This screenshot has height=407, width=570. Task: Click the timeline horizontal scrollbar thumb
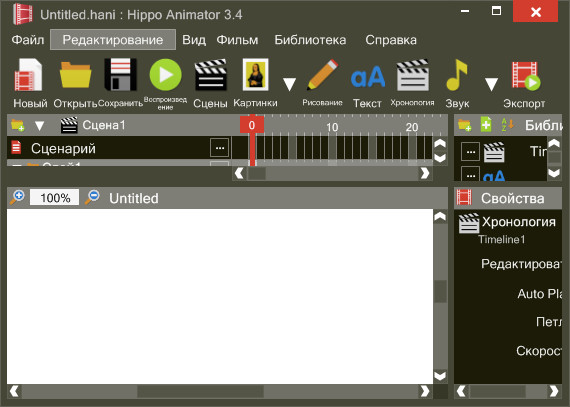click(x=257, y=173)
